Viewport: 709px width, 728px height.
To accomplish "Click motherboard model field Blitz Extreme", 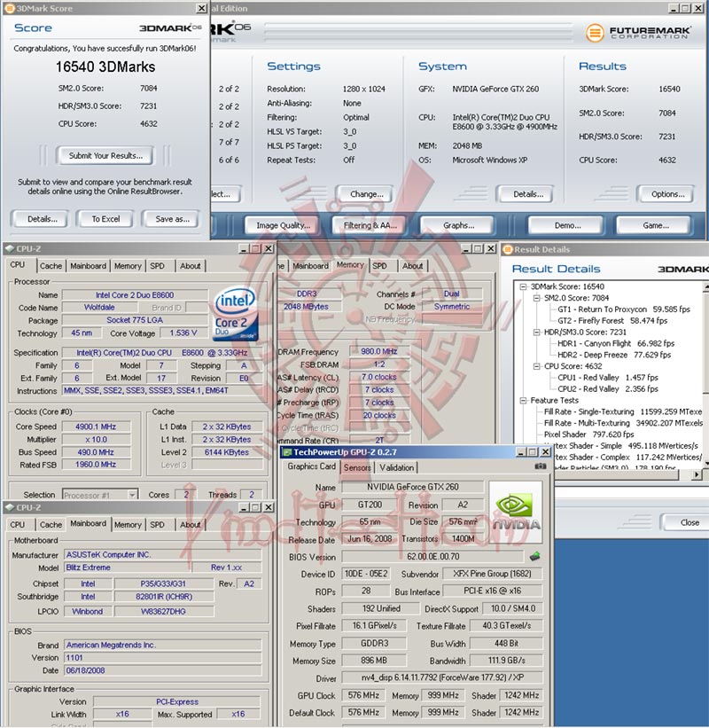I will (128, 568).
